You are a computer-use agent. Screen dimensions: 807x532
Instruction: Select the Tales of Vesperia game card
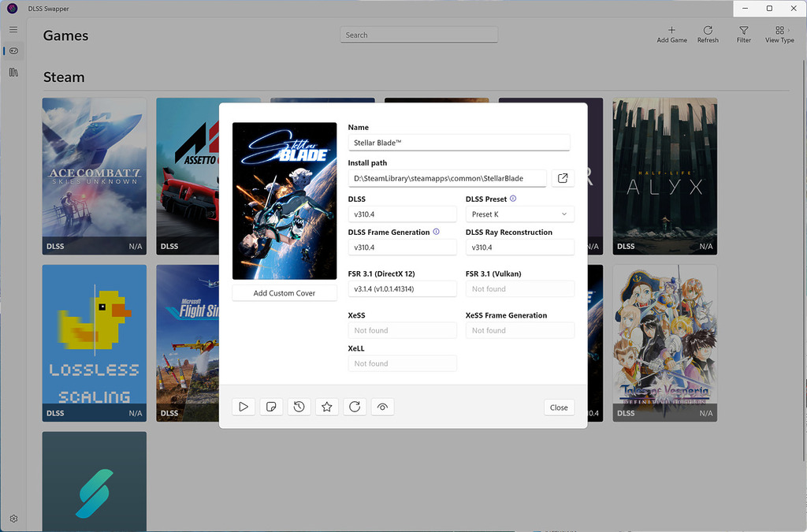point(665,343)
